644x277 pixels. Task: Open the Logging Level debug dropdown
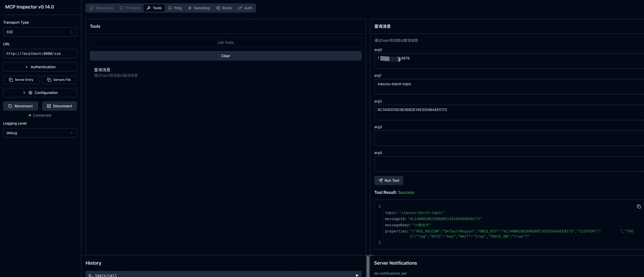pyautogui.click(x=40, y=133)
